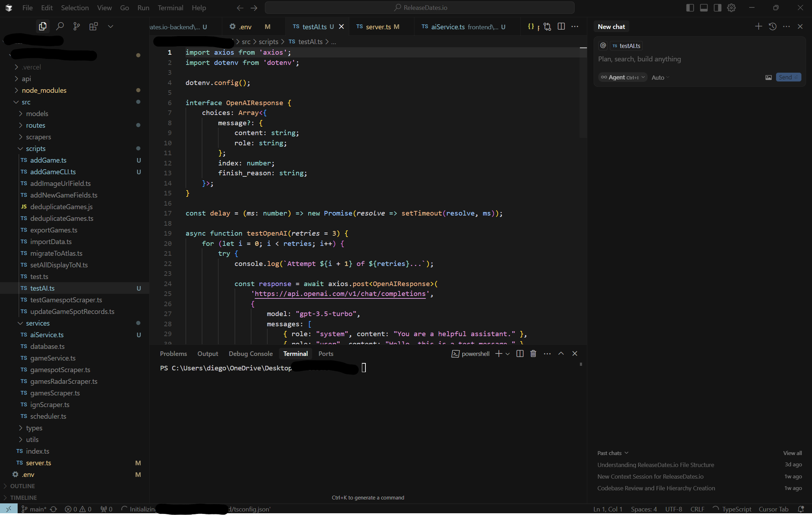Toggle the bottom panel layout icon
This screenshot has height=515, width=812.
(x=704, y=8)
